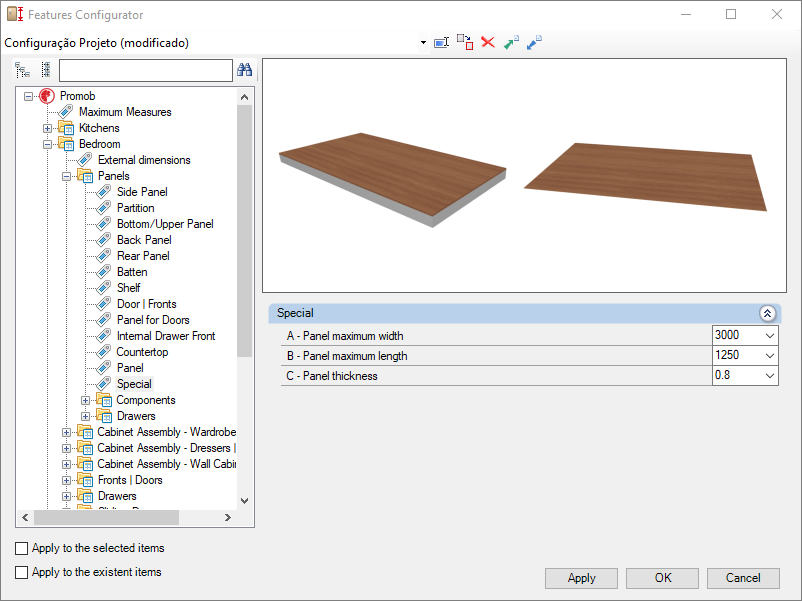Collapse the Special properties section
Image resolution: width=802 pixels, height=601 pixels.
point(767,314)
